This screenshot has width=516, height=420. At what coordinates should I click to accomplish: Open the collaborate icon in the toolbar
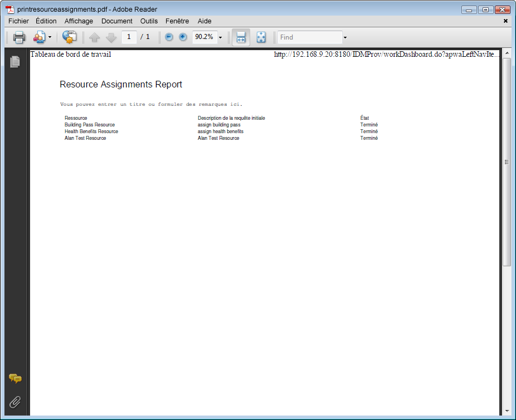40,37
